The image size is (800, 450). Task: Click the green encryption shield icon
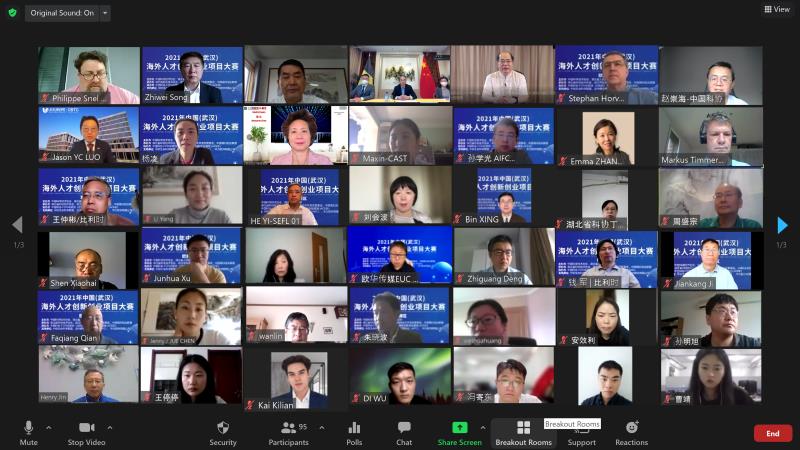coord(10,12)
